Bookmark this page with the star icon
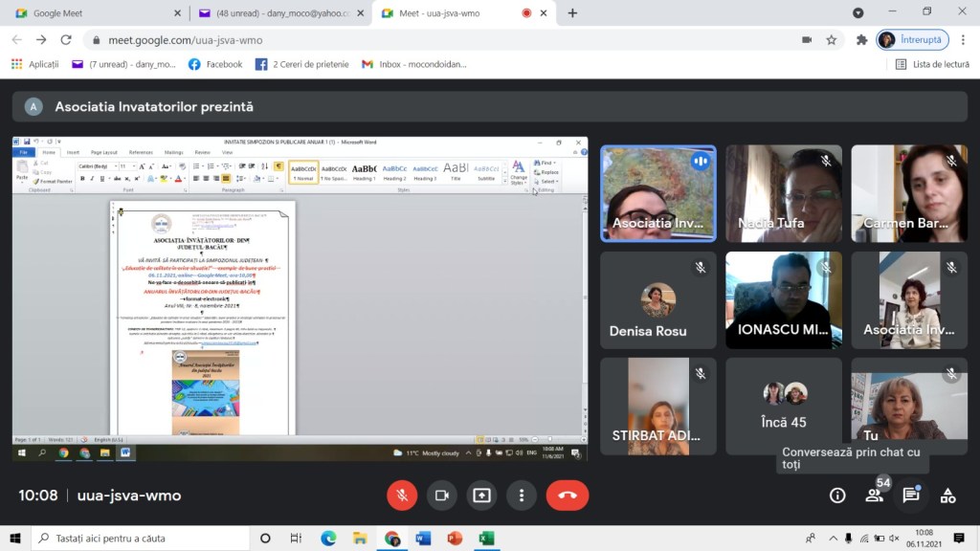This screenshot has height=551, width=980. coord(832,40)
